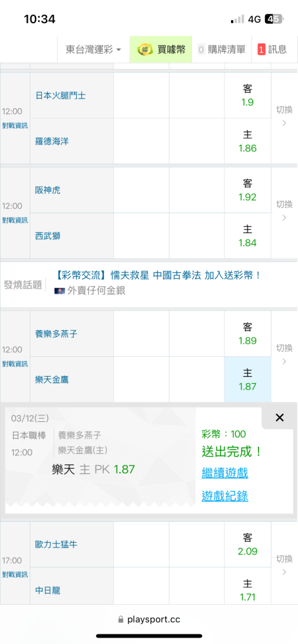This screenshot has height=644, width=298.
Task: Select 客 2.09 odds for 歐力士猛牛
Action: (248, 544)
